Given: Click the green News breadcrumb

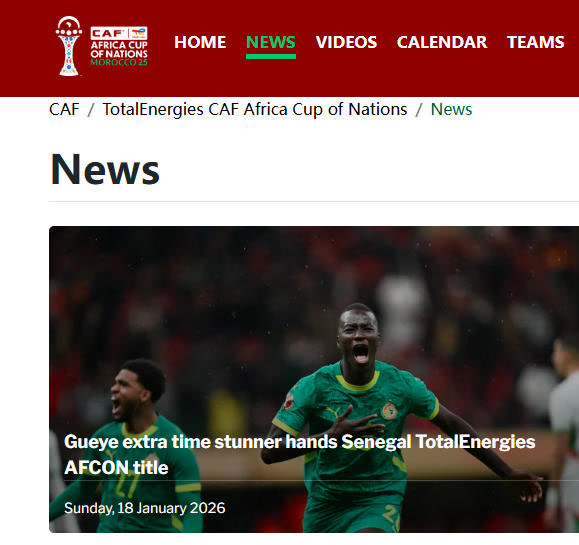Looking at the screenshot, I should click(x=451, y=109).
